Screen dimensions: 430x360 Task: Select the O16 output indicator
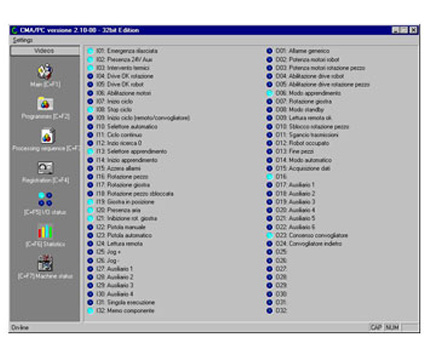269,177
